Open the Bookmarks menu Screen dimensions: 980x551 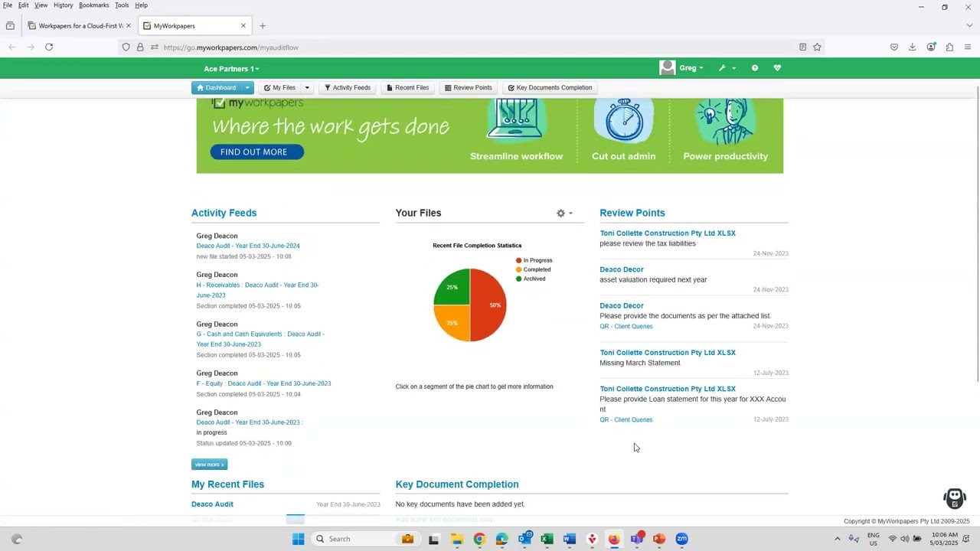click(93, 5)
